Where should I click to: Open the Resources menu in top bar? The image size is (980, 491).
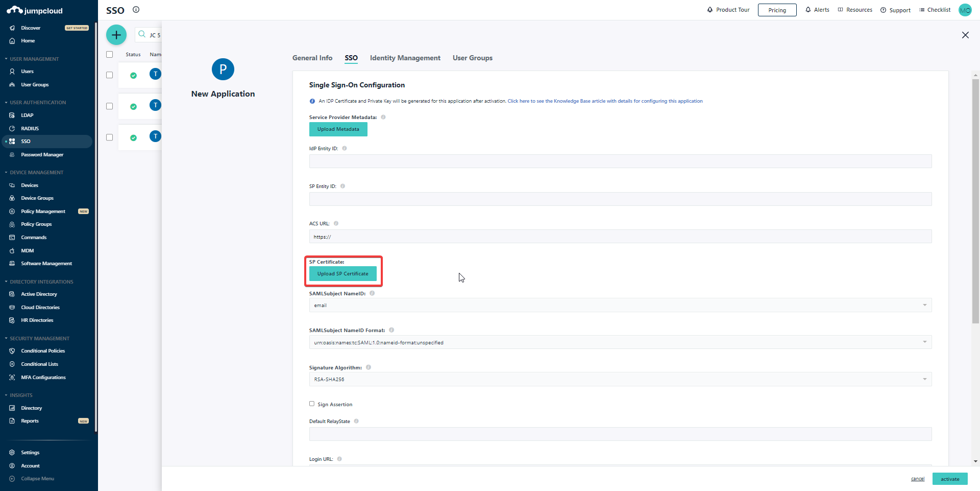pos(855,10)
